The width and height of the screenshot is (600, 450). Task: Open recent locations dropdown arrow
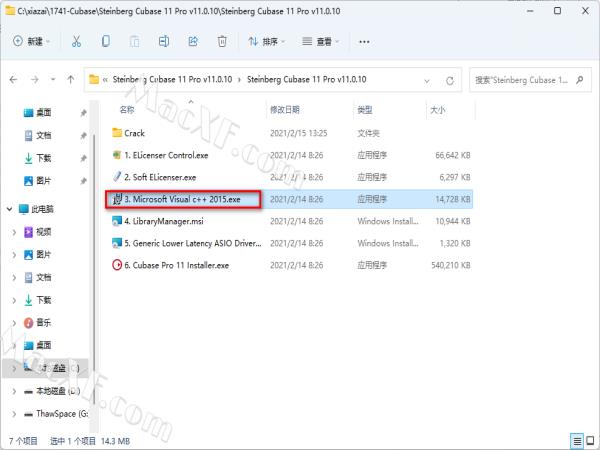tap(53, 80)
